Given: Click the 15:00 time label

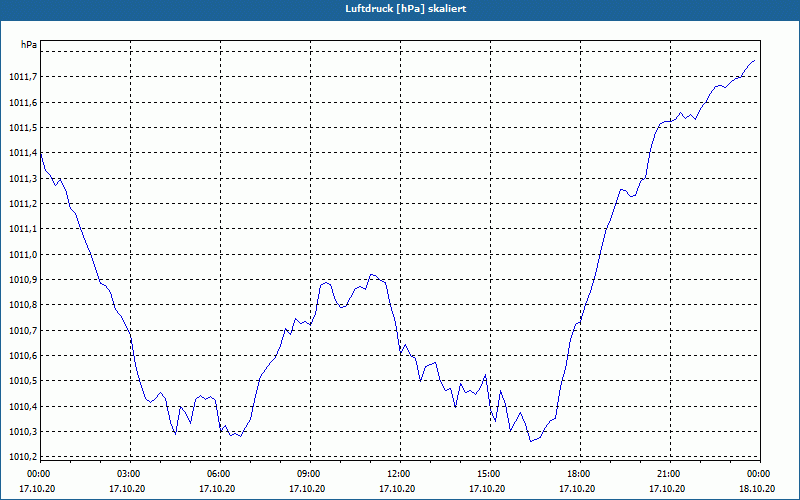Looking at the screenshot, I should pyautogui.click(x=490, y=474).
